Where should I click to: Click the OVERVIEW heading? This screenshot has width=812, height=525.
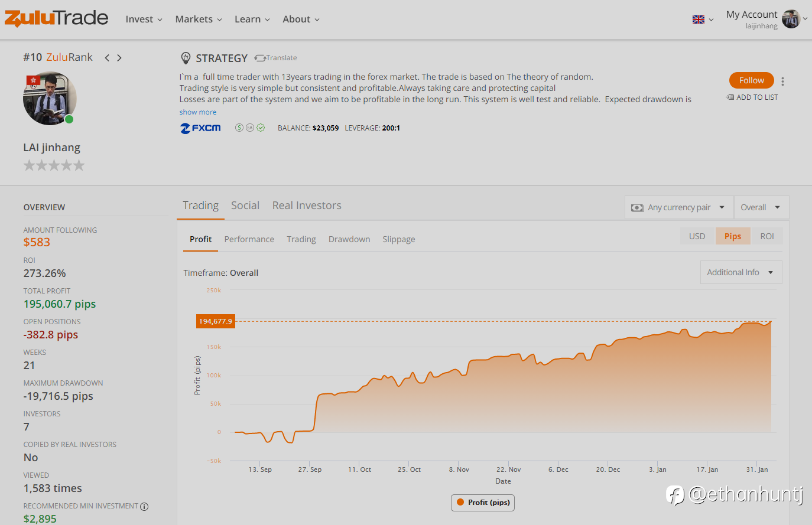pyautogui.click(x=44, y=207)
